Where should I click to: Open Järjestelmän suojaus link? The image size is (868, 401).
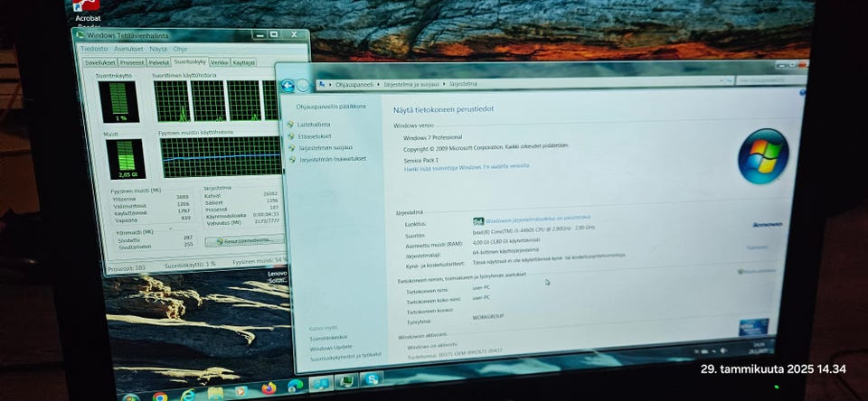[325, 148]
